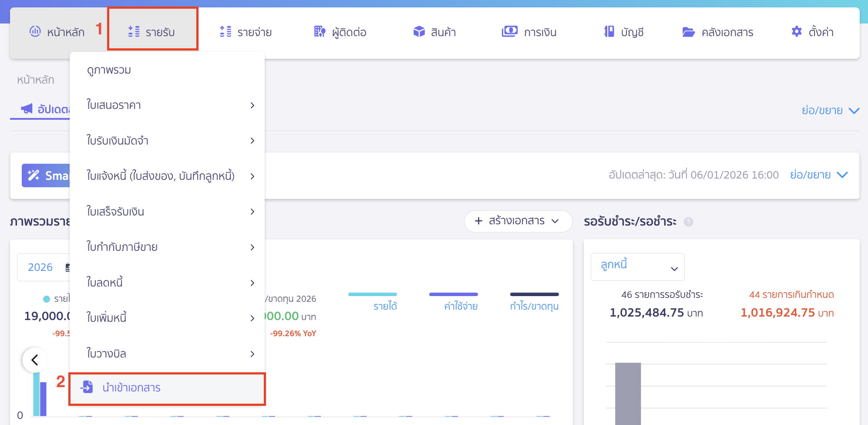Click the คลังเอกสาร folder icon
This screenshot has width=868, height=425.
(x=688, y=32)
